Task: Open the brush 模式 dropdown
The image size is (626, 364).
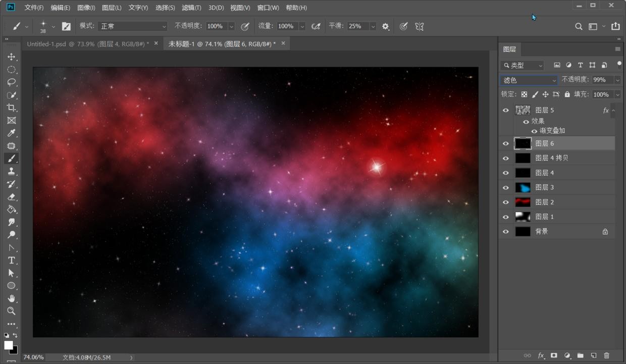Action: pos(133,26)
